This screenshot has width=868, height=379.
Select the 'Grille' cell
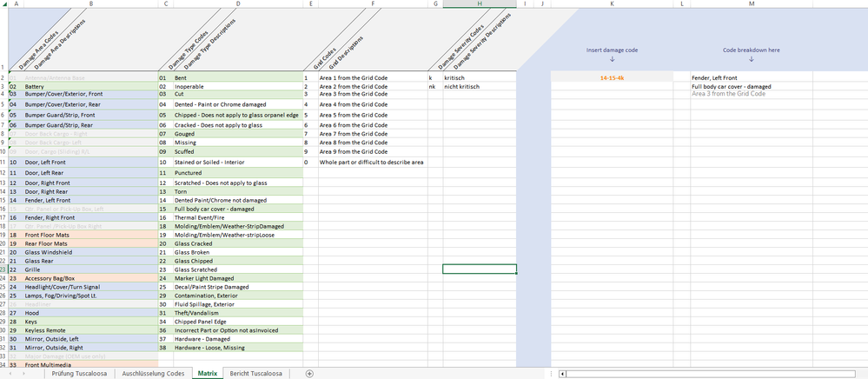coord(90,269)
